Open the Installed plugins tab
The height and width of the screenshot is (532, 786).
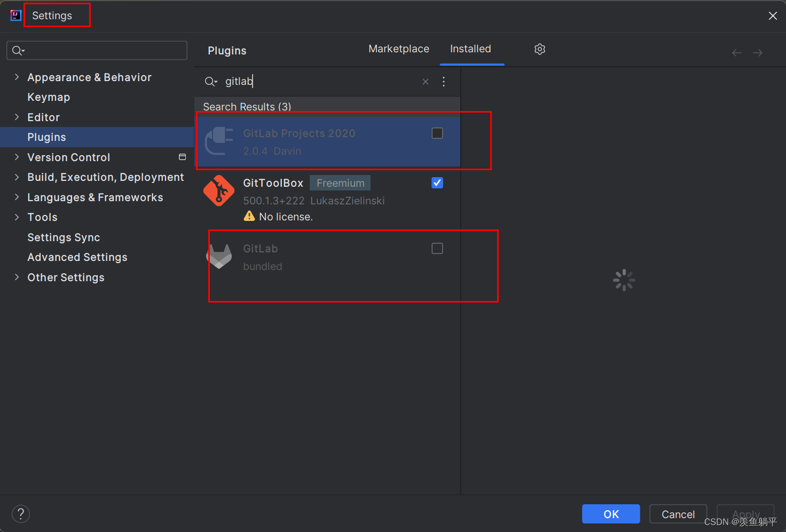pos(470,49)
